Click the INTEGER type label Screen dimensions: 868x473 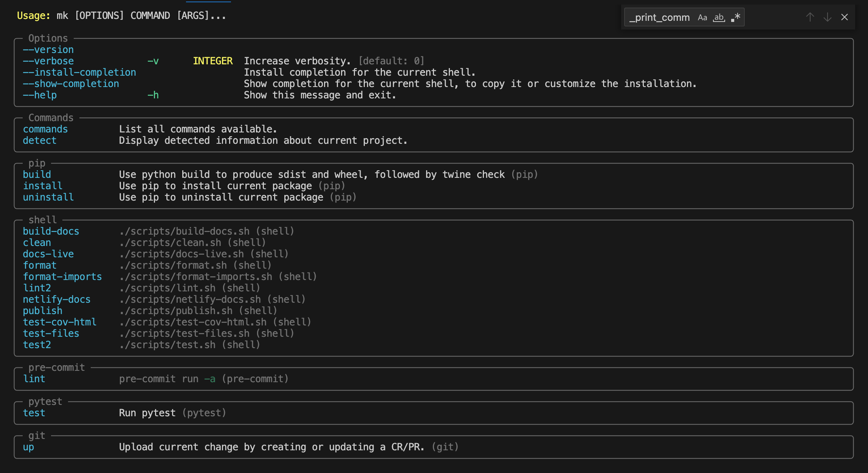213,61
